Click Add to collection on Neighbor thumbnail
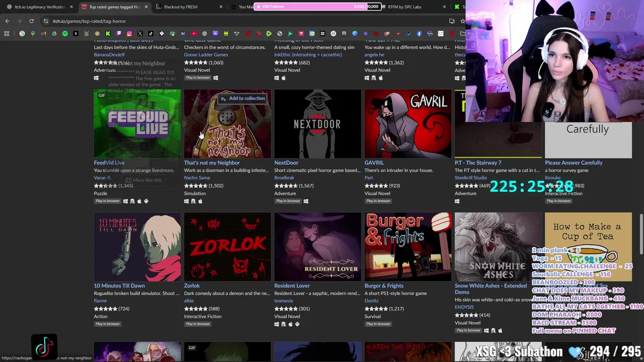The width and height of the screenshot is (644, 362). (x=243, y=99)
